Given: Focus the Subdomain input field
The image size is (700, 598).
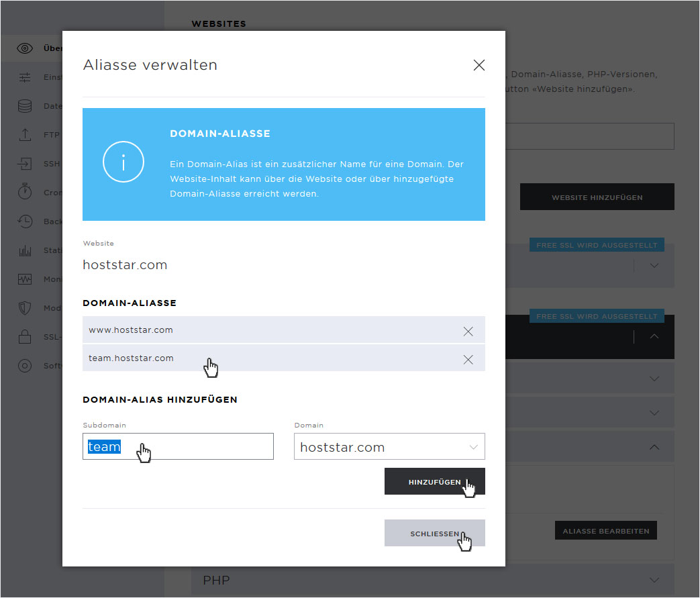Looking at the screenshot, I should tap(178, 446).
